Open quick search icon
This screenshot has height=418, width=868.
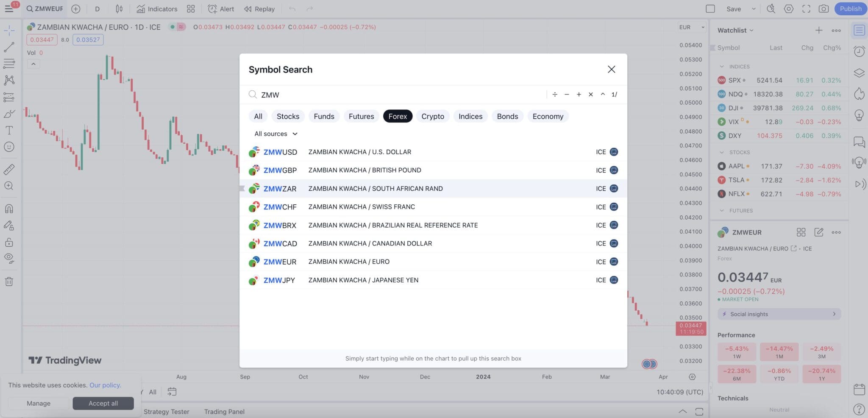point(771,9)
